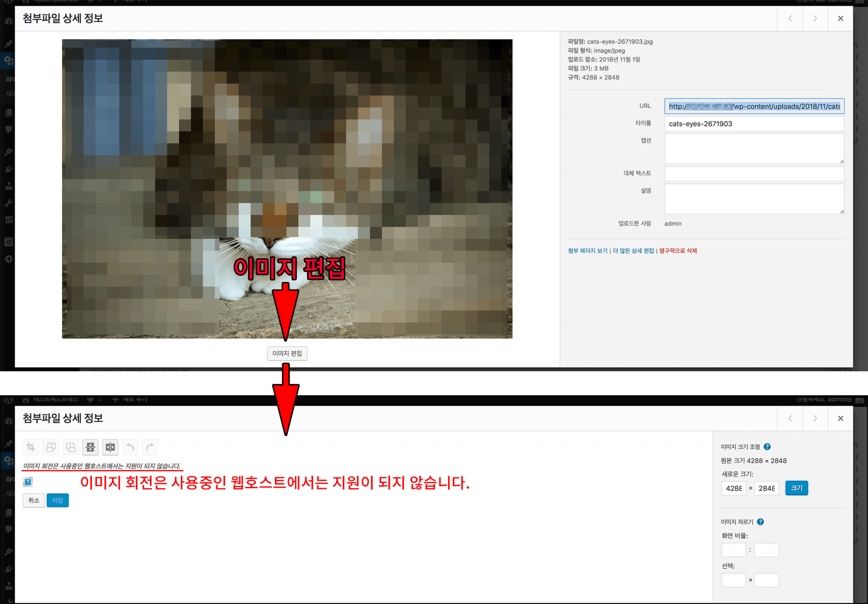Open 첨부 페이지 보기 link
868x604 pixels.
(587, 251)
